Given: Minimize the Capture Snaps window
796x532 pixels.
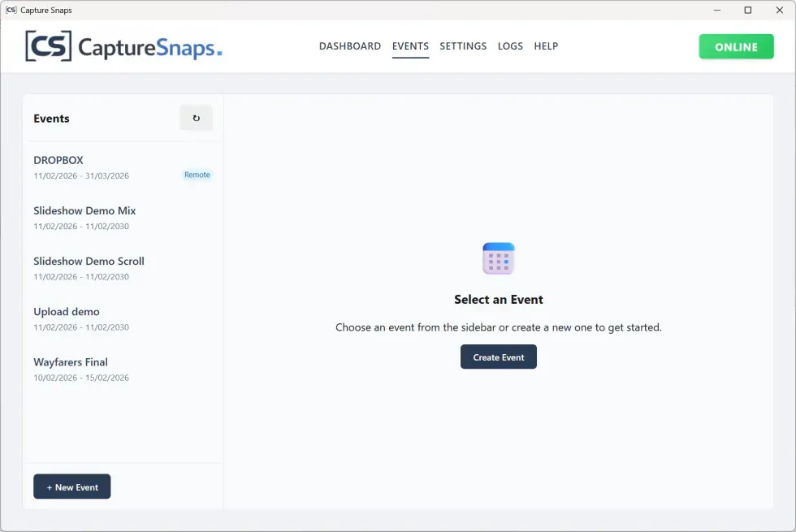Looking at the screenshot, I should tap(716, 10).
